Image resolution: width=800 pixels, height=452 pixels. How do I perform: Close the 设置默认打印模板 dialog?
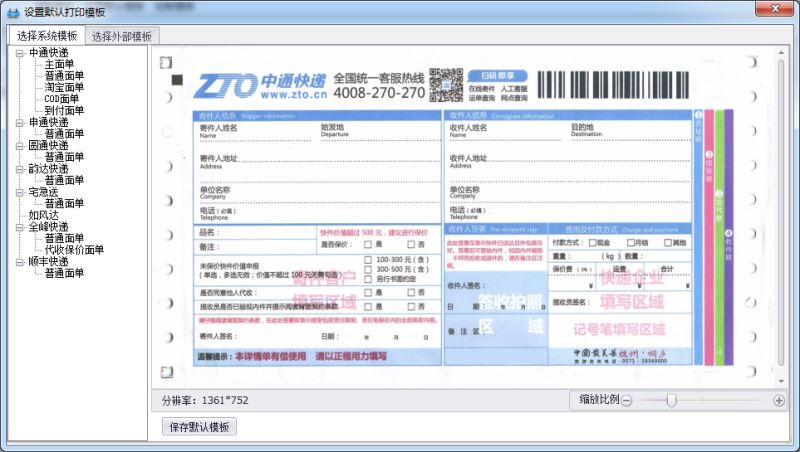pyautogui.click(x=774, y=9)
